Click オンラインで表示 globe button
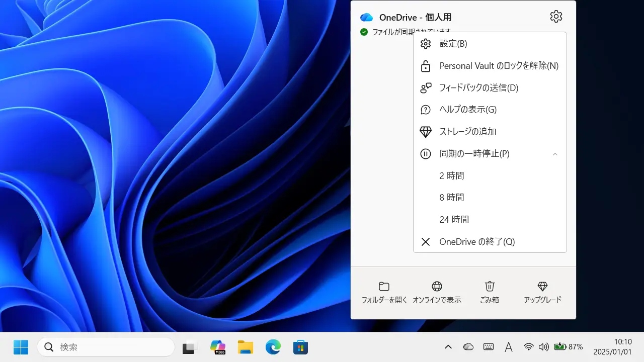 pyautogui.click(x=437, y=293)
